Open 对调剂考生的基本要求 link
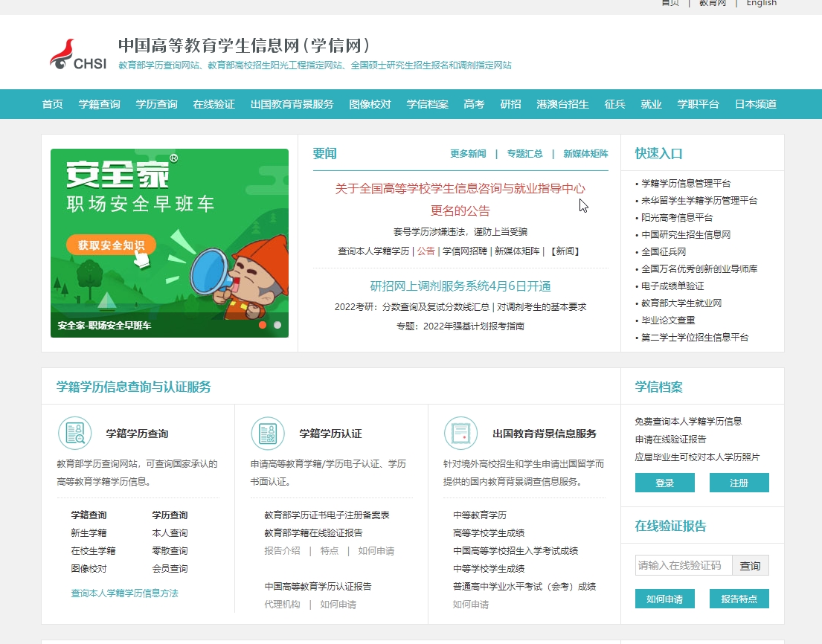This screenshot has width=822, height=644. click(x=542, y=306)
